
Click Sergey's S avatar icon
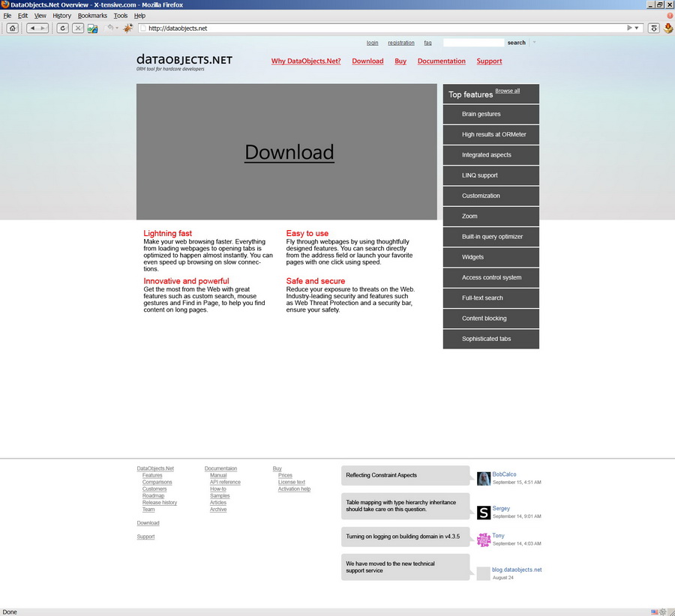coord(484,513)
